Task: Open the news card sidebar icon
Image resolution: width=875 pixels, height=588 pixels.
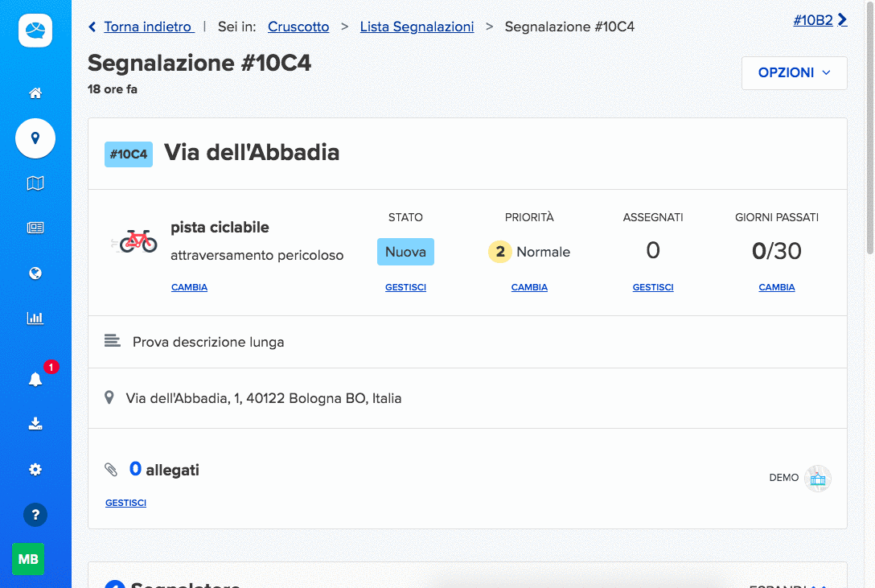Action: tap(35, 228)
